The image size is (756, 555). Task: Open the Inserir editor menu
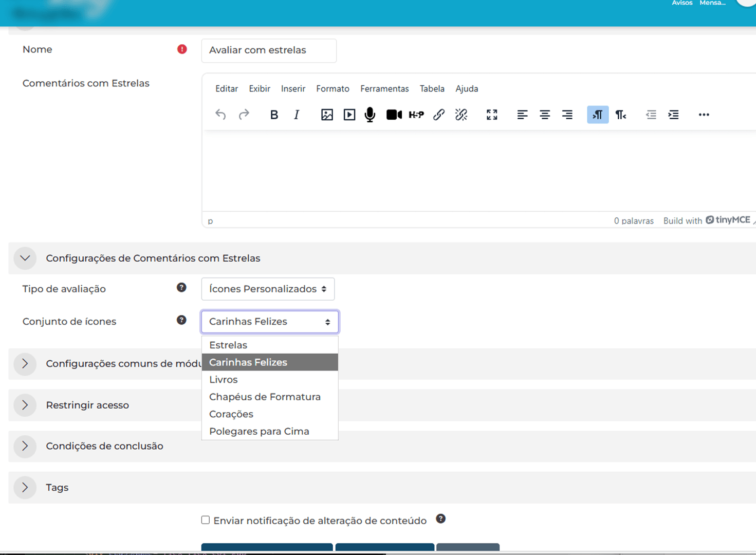point(293,88)
